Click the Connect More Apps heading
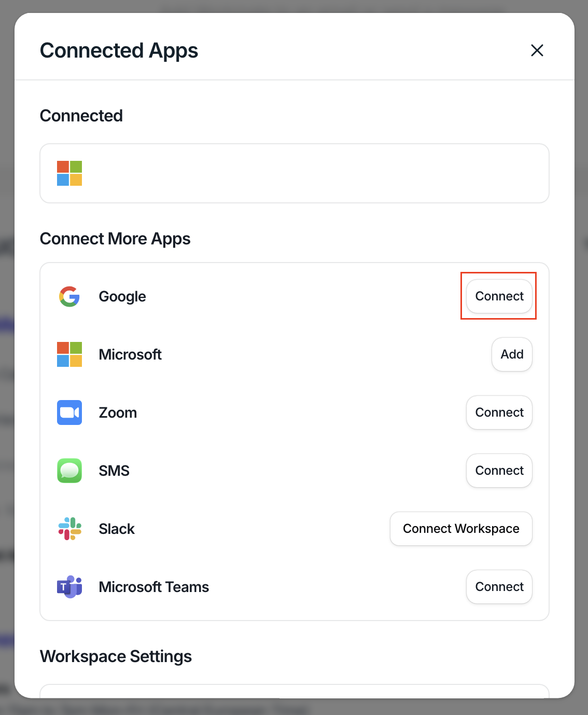Screen dimensions: 588x715 [x=115, y=239]
